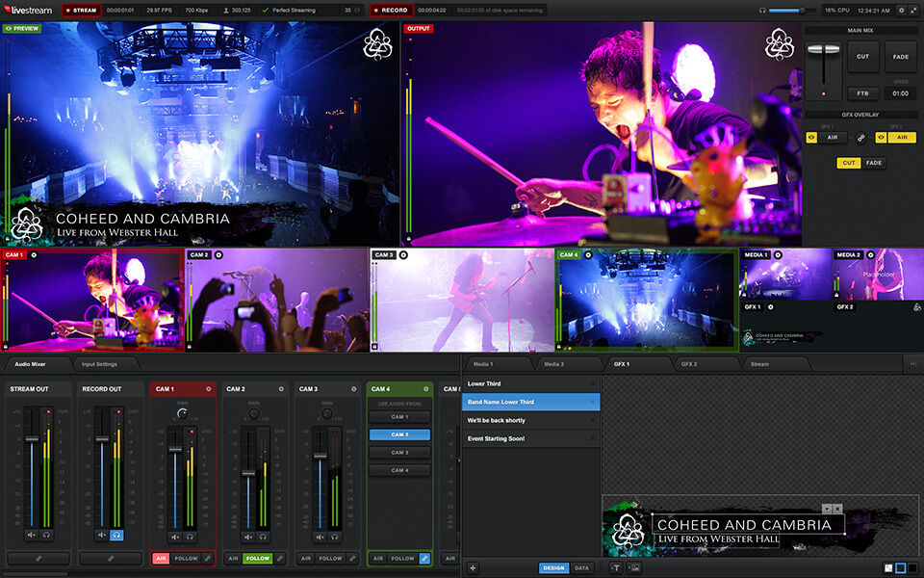Screen dimensions: 924x578
Task: Select black background swatch in GFX editor
Action: [x=912, y=568]
